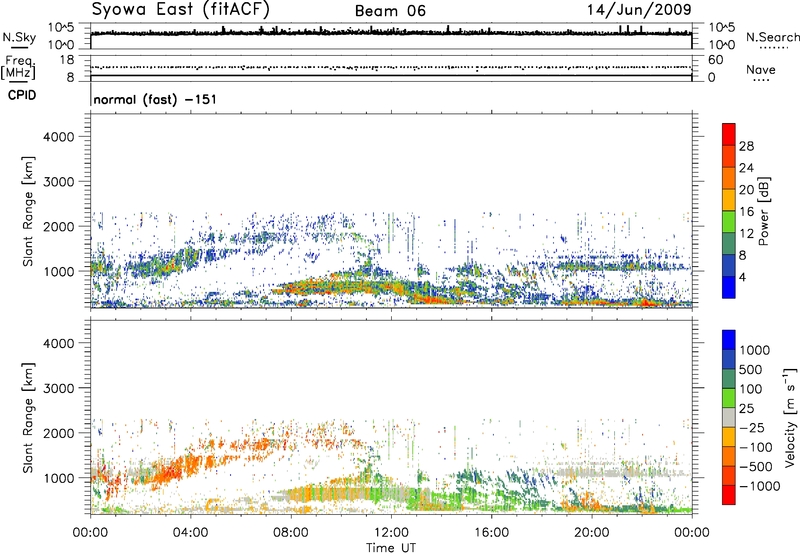Click the "16:00" time tick label
This screenshot has height=554, width=800.
point(491,533)
